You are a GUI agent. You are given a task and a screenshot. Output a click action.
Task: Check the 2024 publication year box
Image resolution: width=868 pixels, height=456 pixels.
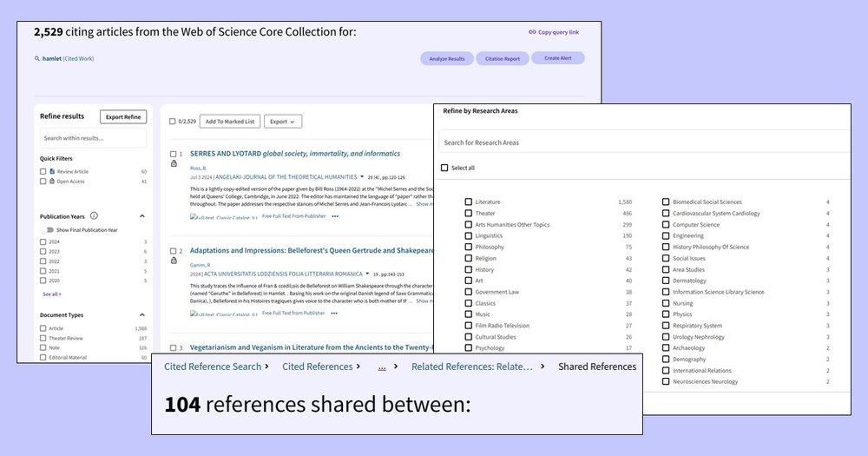(43, 242)
